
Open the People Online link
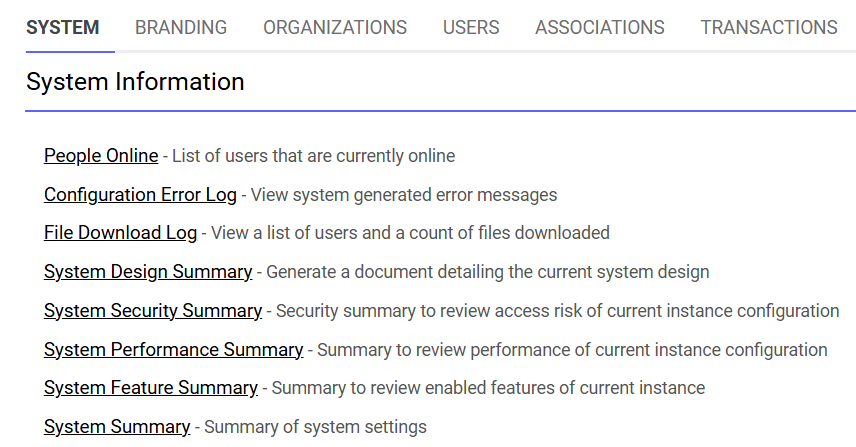[101, 156]
